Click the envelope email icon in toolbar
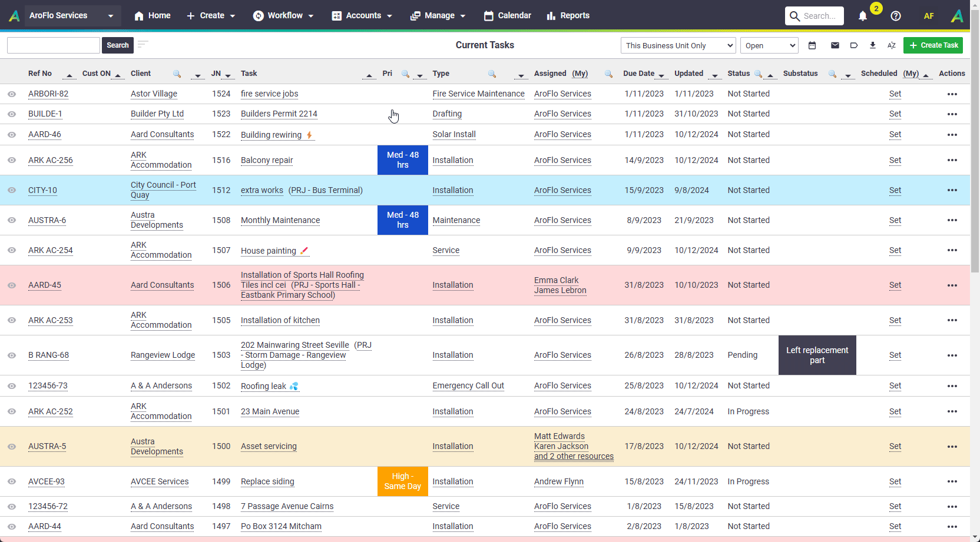 click(x=835, y=45)
